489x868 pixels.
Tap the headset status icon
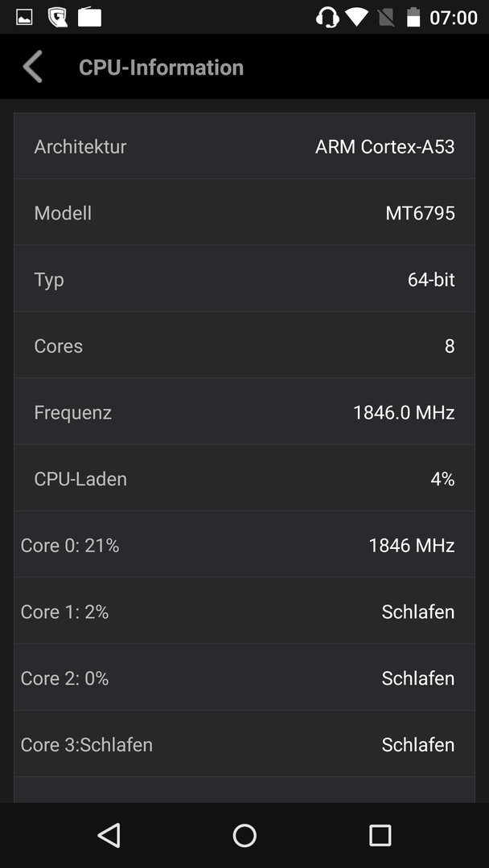327,18
